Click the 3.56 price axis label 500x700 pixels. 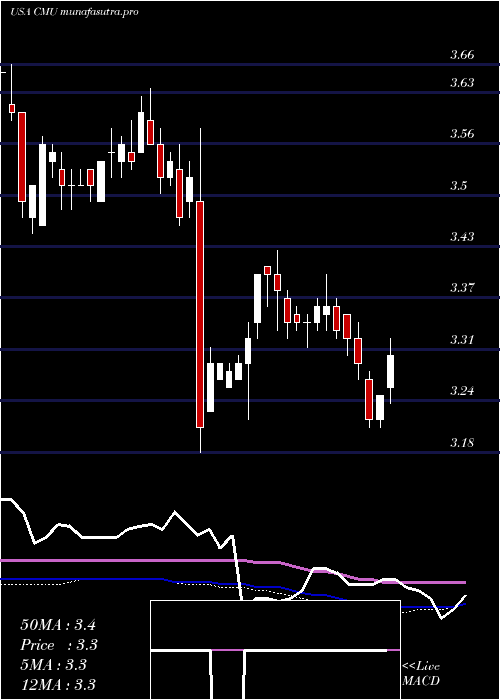[x=462, y=134]
